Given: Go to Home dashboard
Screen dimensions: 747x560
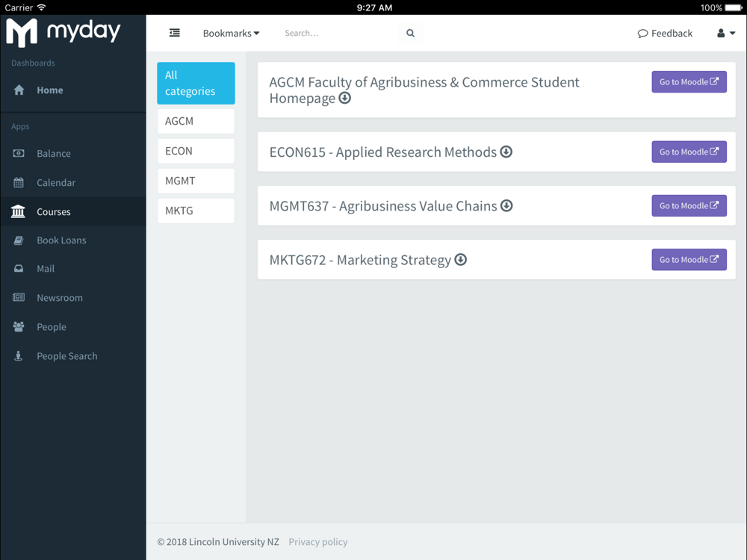Looking at the screenshot, I should (x=73, y=90).
